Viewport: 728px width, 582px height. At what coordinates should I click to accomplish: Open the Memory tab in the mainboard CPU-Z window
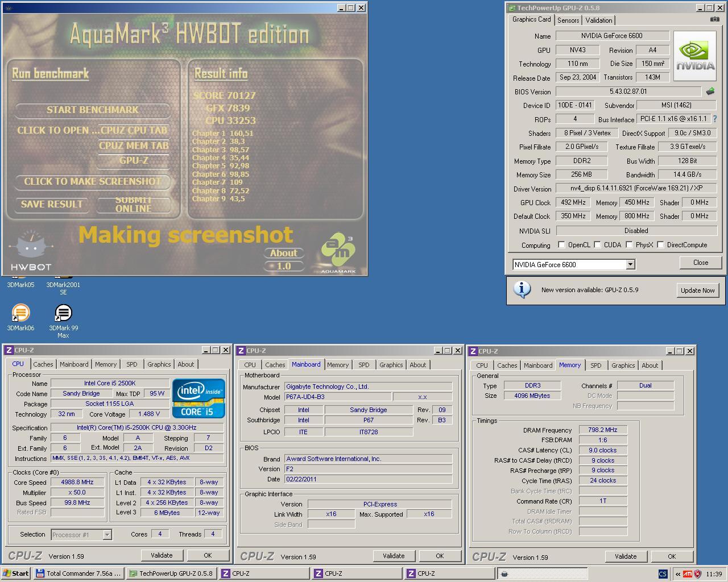(338, 365)
